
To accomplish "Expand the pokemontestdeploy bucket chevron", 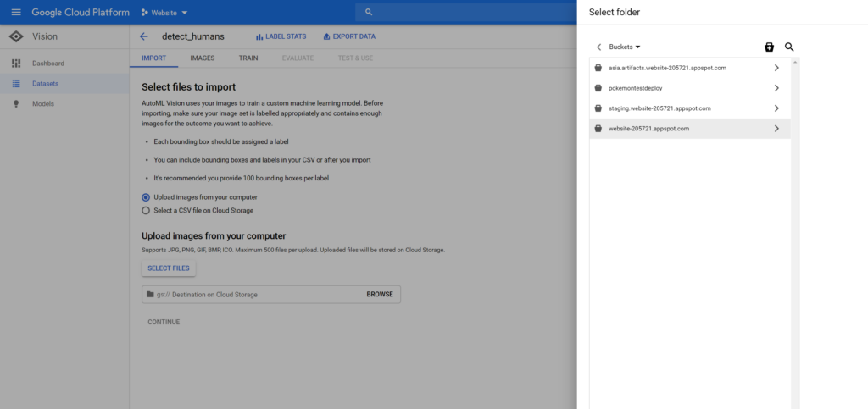I will click(776, 88).
